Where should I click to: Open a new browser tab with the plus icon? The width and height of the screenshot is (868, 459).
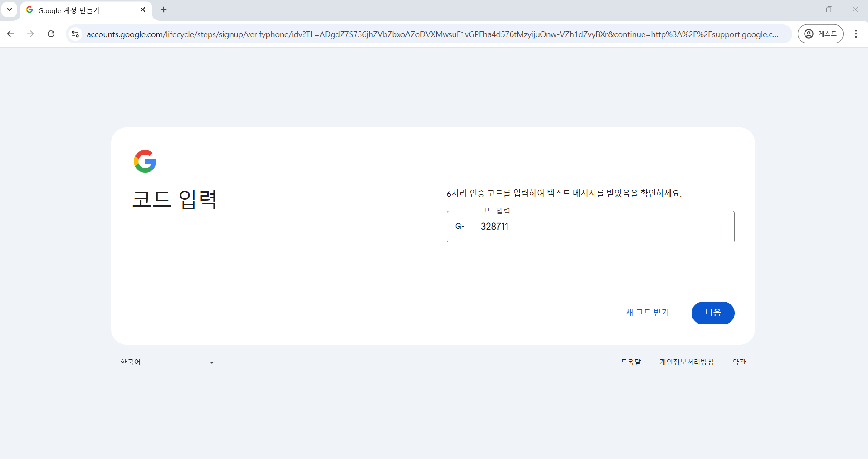pos(164,10)
